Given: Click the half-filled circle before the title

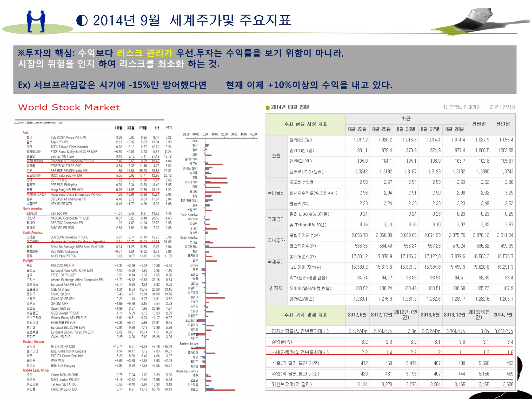Looking at the screenshot, I should [82, 21].
